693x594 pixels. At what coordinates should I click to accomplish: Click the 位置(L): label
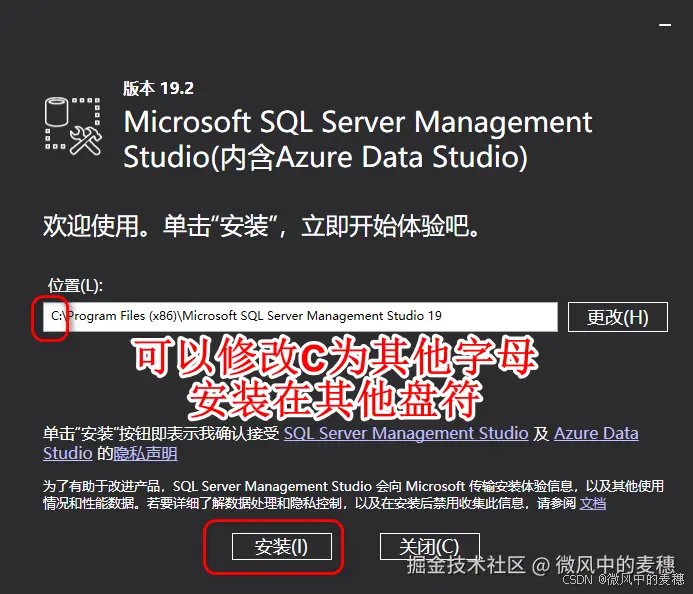coord(75,286)
